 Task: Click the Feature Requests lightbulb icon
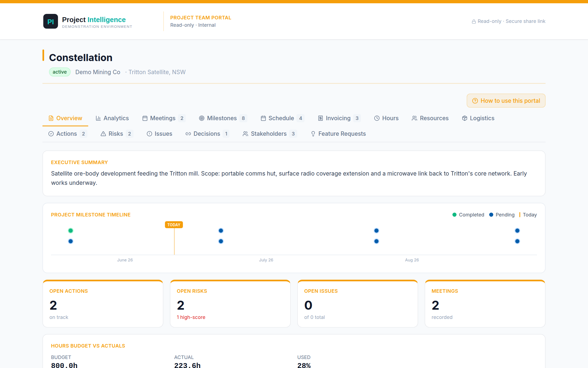(x=313, y=134)
